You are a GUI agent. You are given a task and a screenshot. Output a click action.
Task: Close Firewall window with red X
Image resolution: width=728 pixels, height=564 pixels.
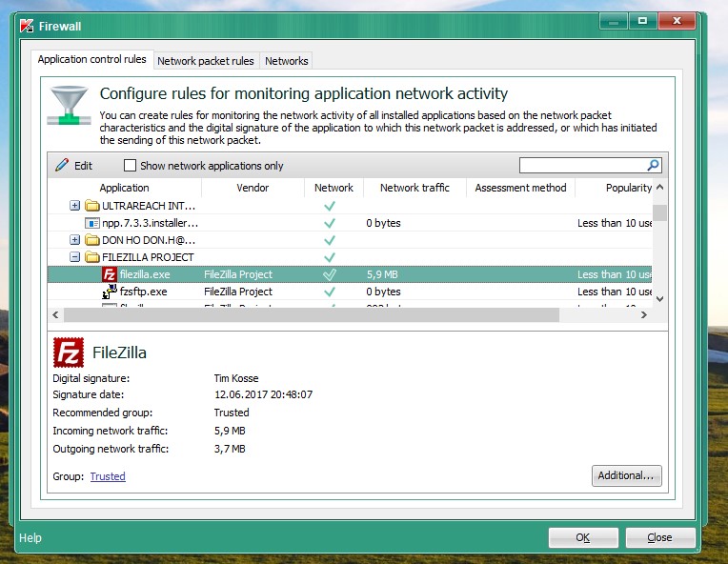677,21
